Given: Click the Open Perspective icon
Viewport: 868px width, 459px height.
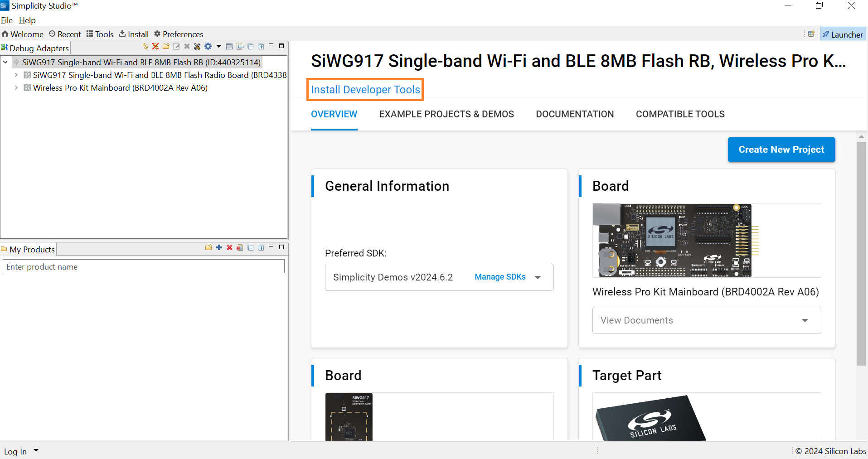Looking at the screenshot, I should pyautogui.click(x=811, y=34).
